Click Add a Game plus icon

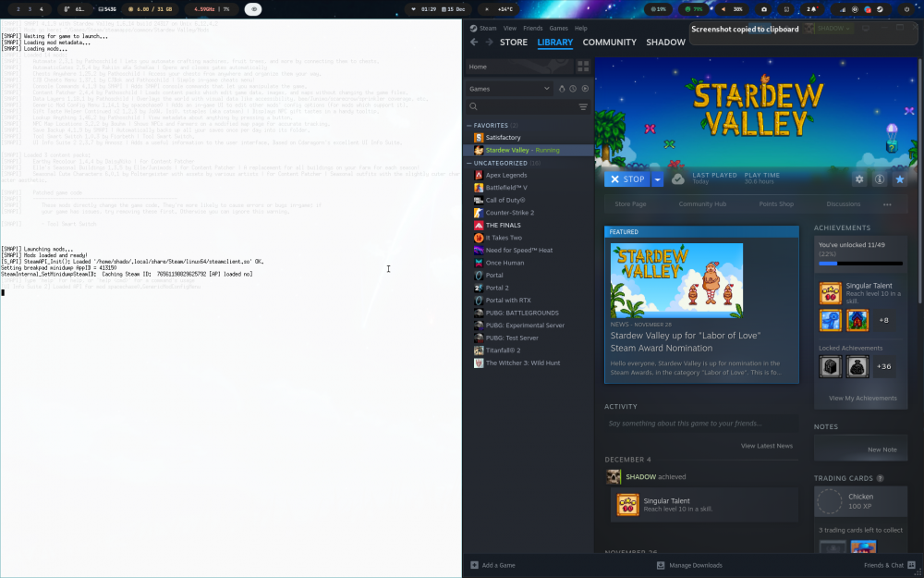coord(474,565)
